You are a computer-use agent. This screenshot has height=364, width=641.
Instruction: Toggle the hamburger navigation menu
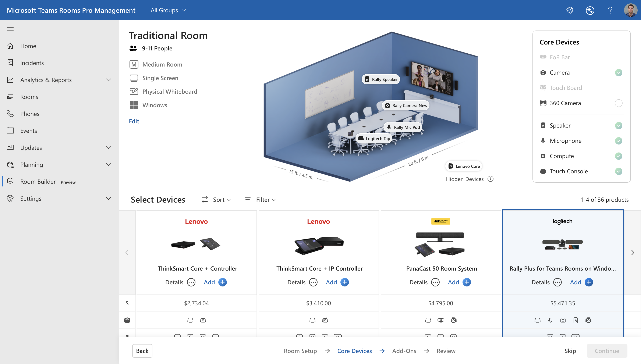(10, 29)
